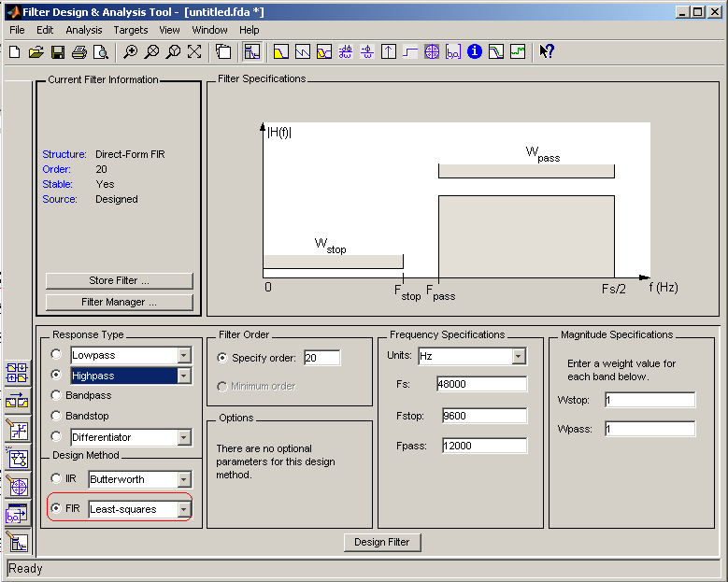Select the Bandstop radio button

[x=56, y=416]
